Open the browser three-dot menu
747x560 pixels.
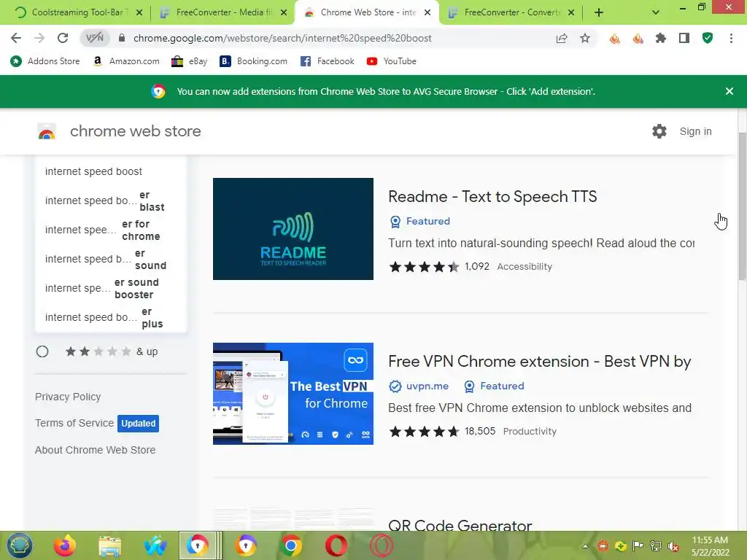point(731,38)
